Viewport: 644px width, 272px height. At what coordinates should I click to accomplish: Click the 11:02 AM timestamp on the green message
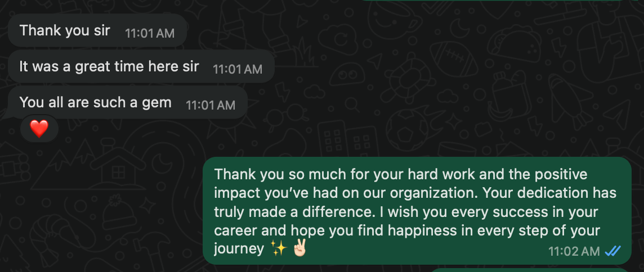[574, 251]
